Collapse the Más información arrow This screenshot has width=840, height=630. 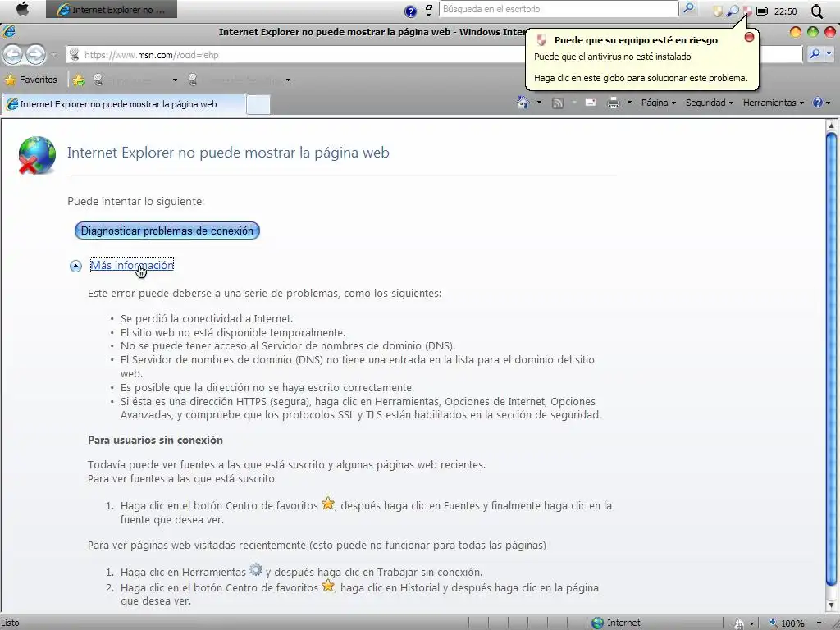(x=75, y=266)
